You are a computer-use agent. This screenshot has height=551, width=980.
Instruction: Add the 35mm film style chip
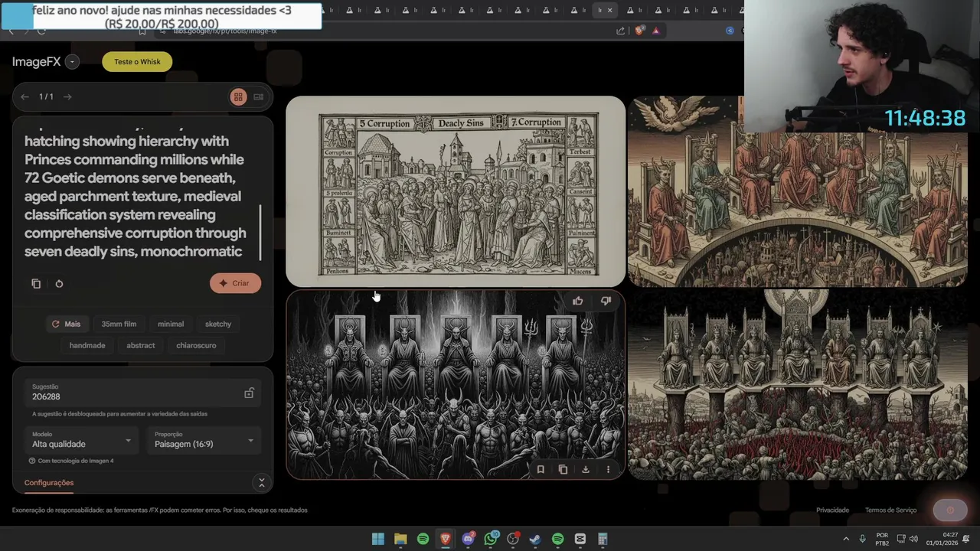coord(119,324)
